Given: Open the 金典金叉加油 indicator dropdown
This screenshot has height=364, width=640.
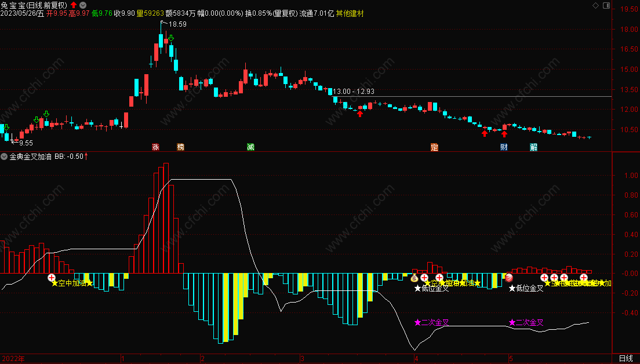Looking at the screenshot, I should (4, 156).
